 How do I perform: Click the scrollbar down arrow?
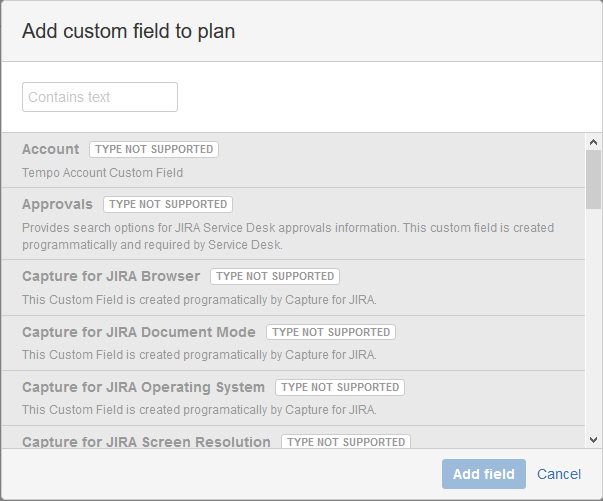coord(593,439)
